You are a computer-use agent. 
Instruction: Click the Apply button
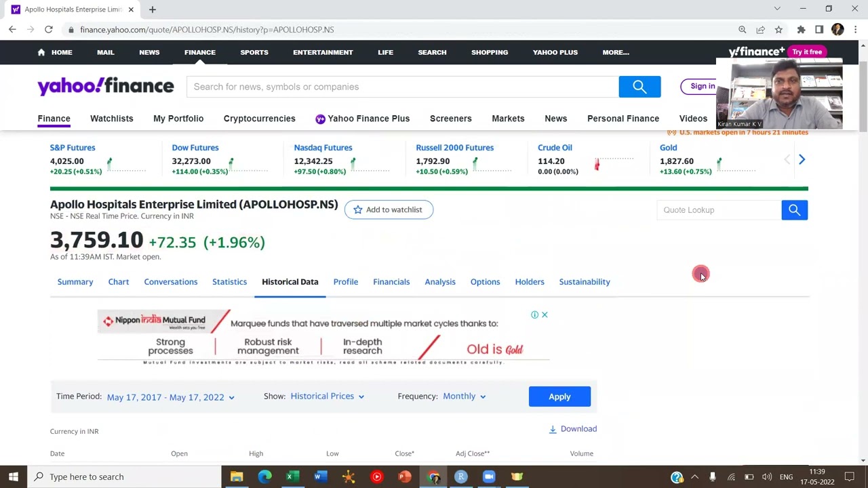point(559,396)
